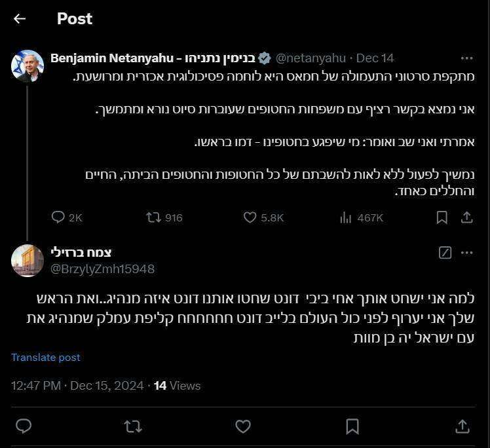Like the bottom reply post
The height and width of the screenshot is (448, 490).
pos(243,426)
